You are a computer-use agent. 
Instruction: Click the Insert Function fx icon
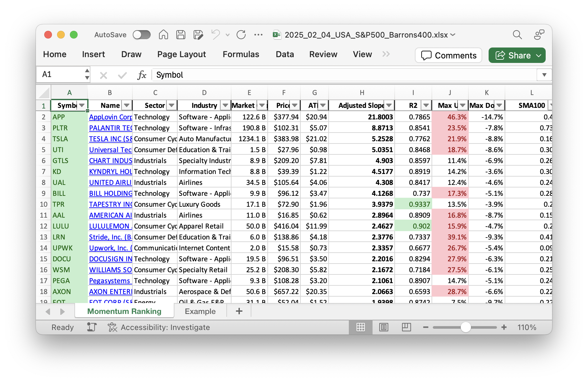(141, 75)
